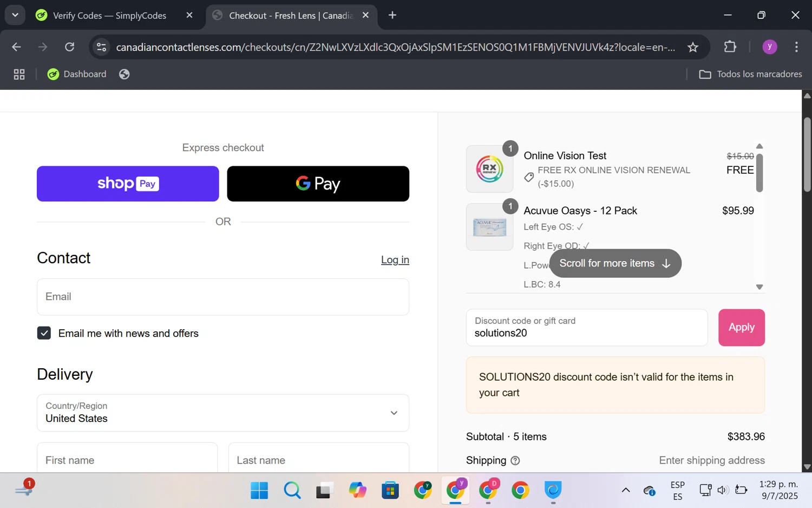This screenshot has height=508, width=812.
Task: Open a new browser tab
Action: (x=392, y=15)
